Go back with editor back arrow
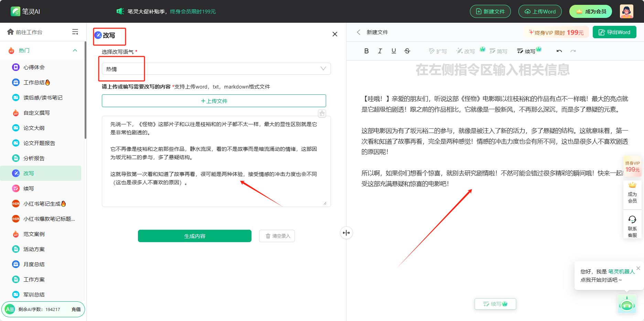Viewport: 644px width, 321px height. pos(358,32)
